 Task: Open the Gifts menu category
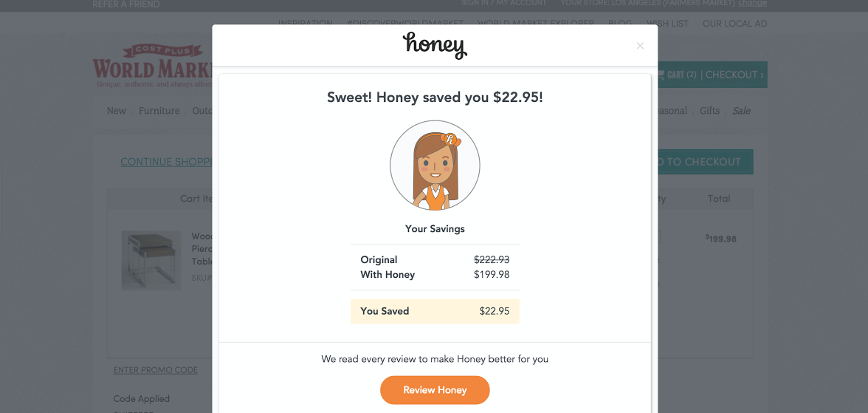click(710, 111)
